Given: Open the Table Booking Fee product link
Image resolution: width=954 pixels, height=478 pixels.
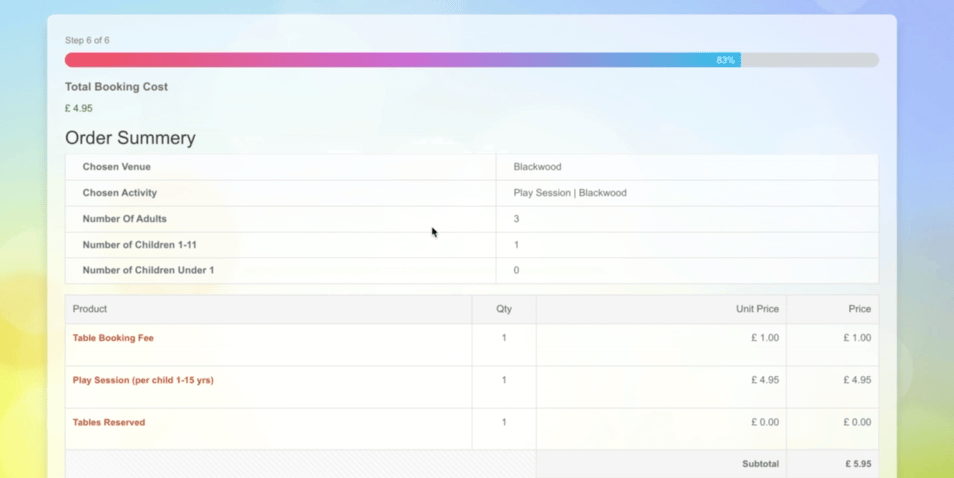Looking at the screenshot, I should [x=113, y=338].
